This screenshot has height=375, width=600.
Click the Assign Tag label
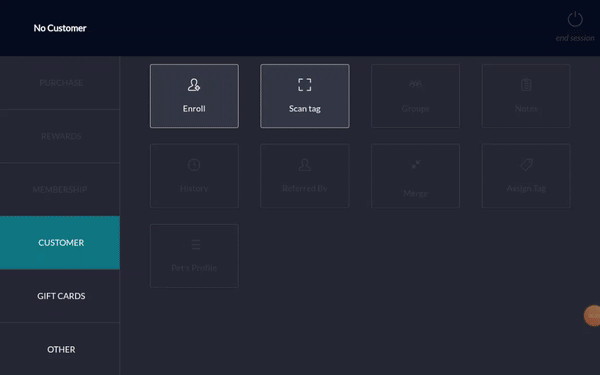coord(526,188)
